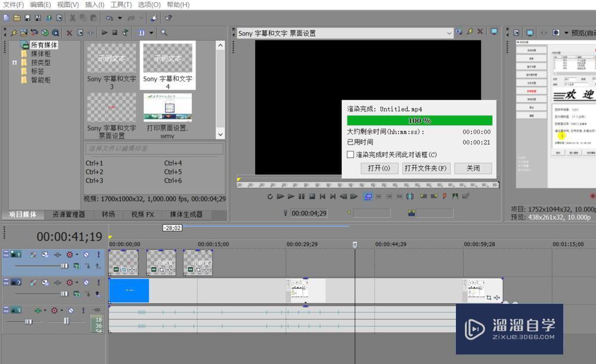Open automation dropdown arrow on track 1
This screenshot has height=364, width=596.
77,254
